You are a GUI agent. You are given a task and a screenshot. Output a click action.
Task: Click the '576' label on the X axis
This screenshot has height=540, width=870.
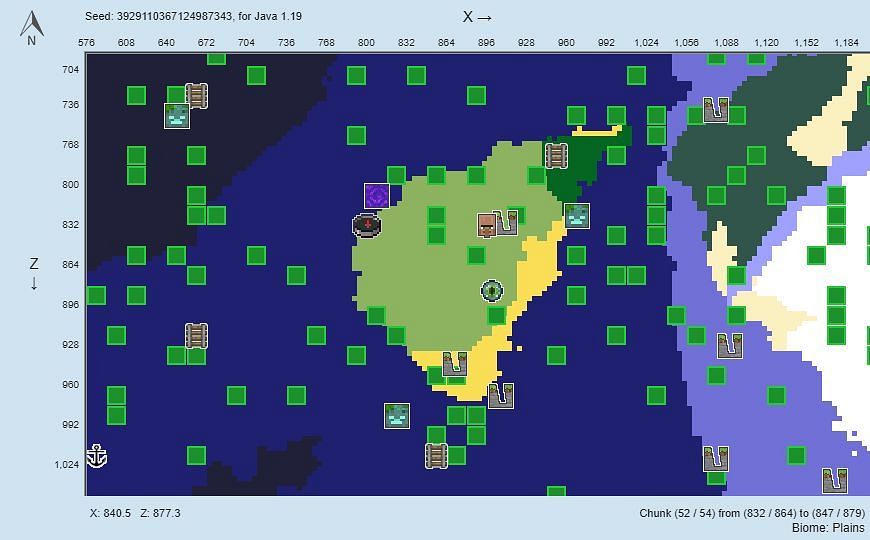(86, 43)
